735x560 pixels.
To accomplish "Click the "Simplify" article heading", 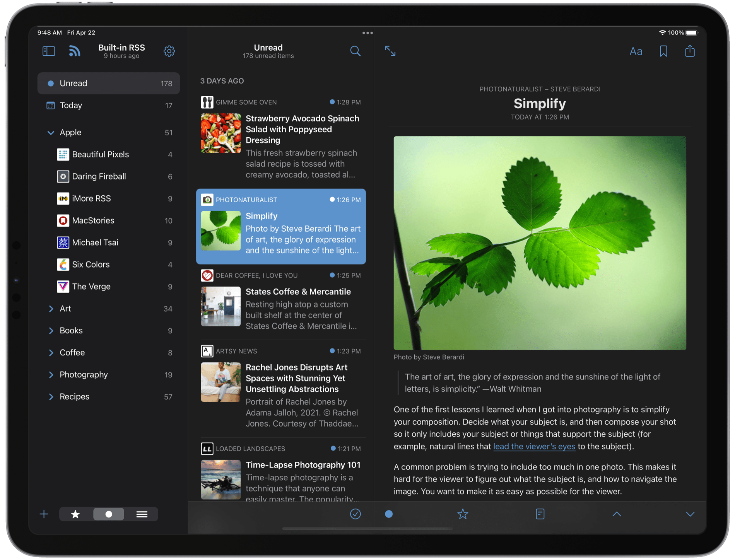I will pyautogui.click(x=540, y=103).
